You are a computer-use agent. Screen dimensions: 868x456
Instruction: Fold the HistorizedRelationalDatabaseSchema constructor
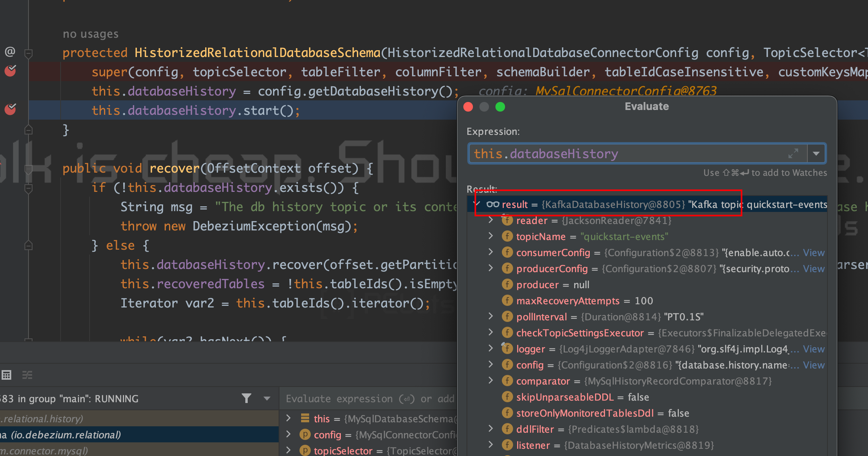29,53
